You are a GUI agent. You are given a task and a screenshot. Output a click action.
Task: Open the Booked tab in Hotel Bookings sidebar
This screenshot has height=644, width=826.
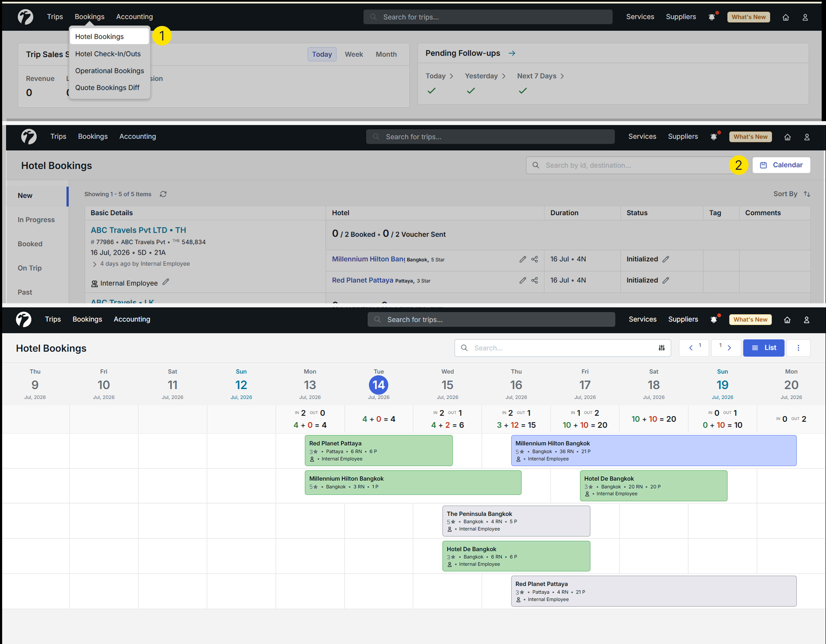[30, 244]
